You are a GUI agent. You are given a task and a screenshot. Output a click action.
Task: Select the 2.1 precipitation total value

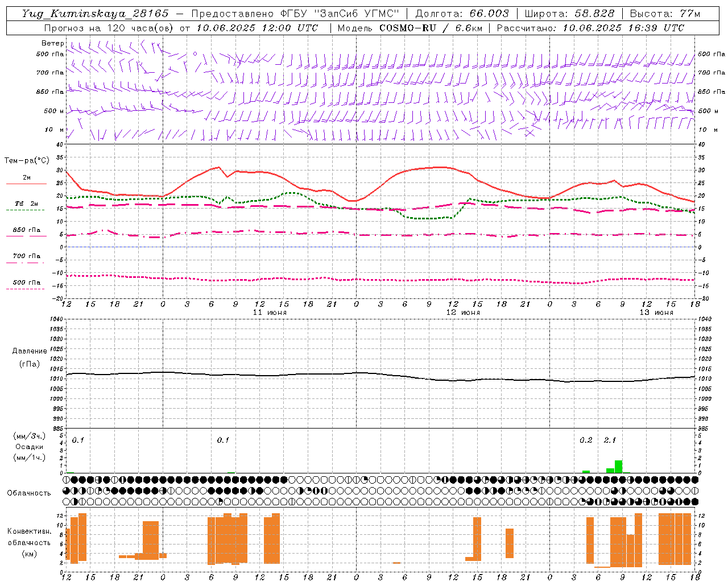click(x=610, y=440)
